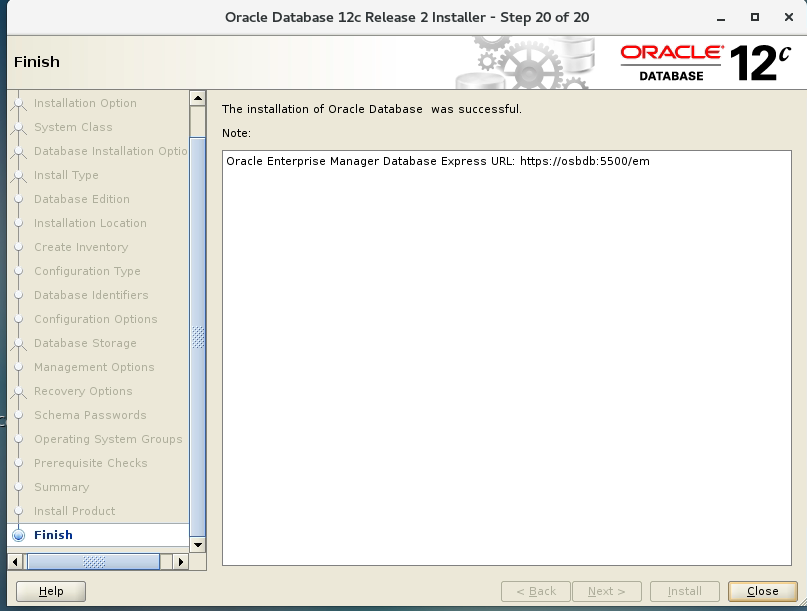Select the Database Installation Options step
The width and height of the screenshot is (807, 611).
point(111,151)
